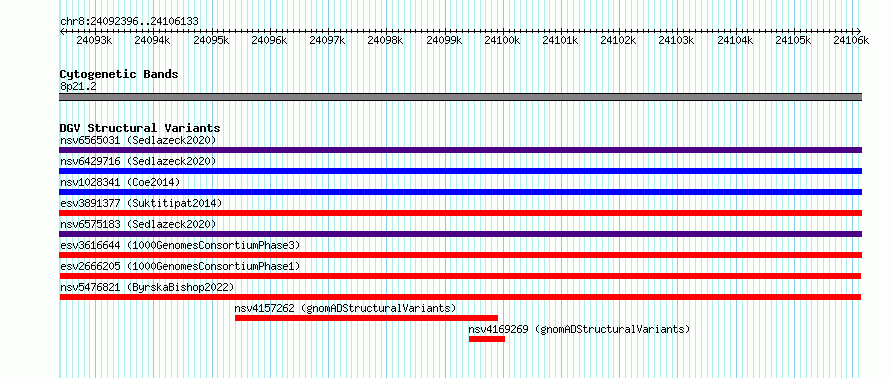Select the 8p21.2 band label

pyautogui.click(x=78, y=86)
